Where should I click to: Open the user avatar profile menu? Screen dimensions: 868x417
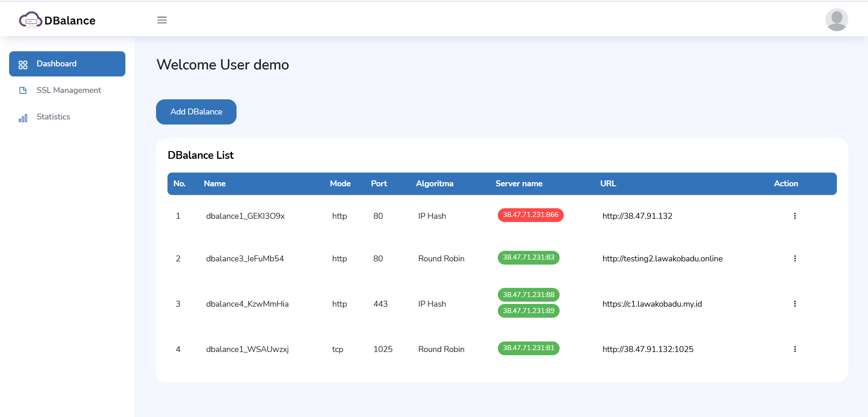[836, 20]
